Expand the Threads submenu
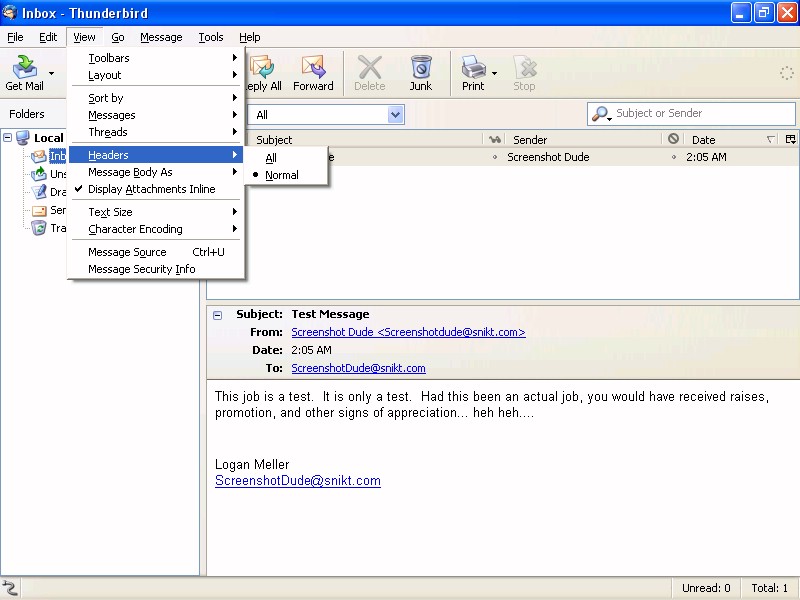The width and height of the screenshot is (800, 600). [x=156, y=132]
